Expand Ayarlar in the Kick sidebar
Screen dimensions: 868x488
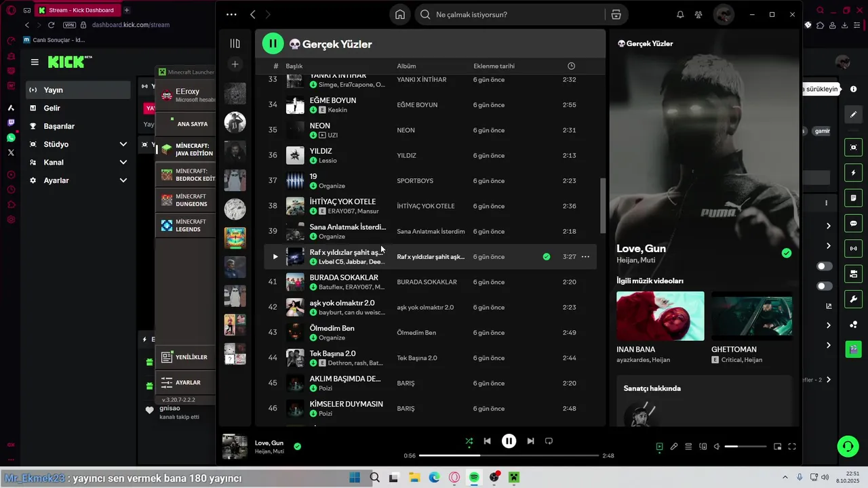pos(78,180)
